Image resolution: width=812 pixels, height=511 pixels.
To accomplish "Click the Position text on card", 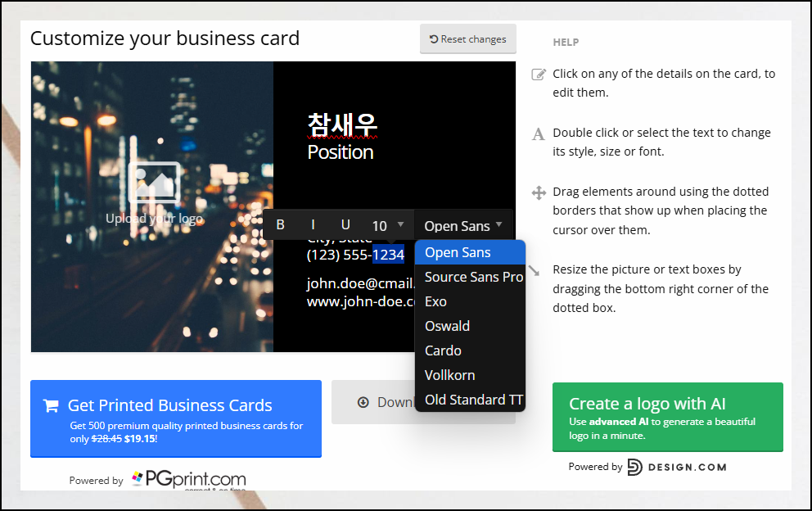I will [x=341, y=152].
